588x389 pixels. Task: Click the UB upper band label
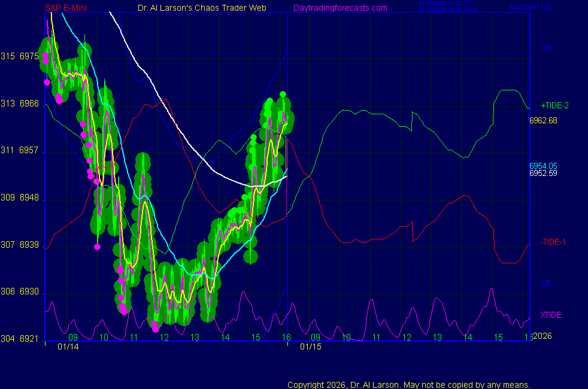point(546,48)
